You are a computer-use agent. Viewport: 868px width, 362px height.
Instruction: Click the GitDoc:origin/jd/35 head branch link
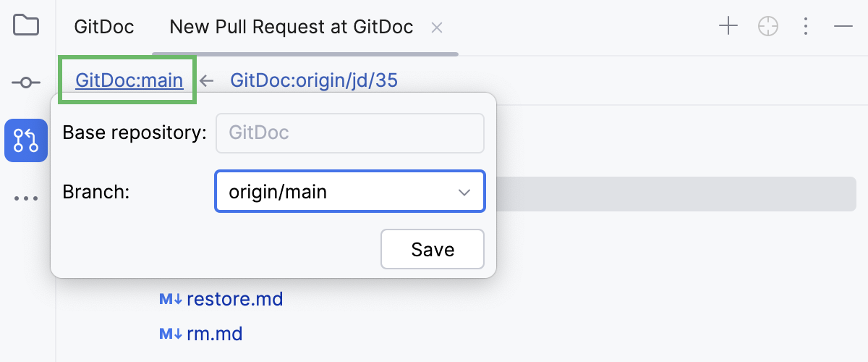[x=314, y=80]
